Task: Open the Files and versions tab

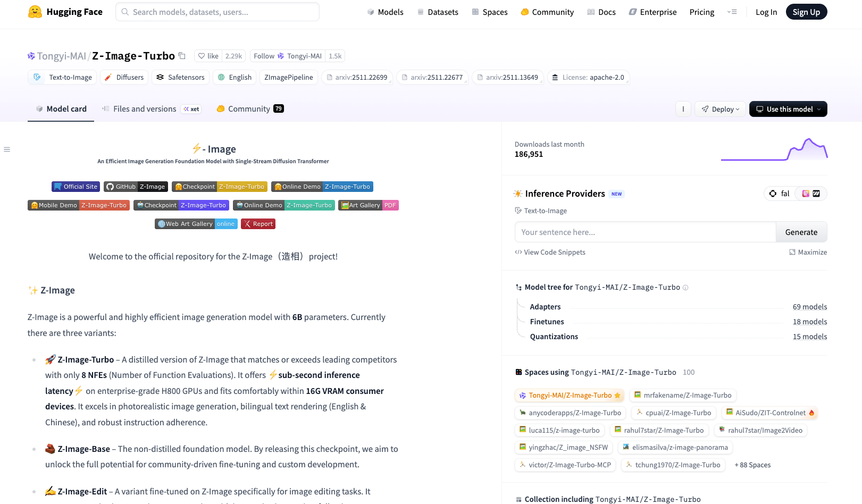Action: [x=151, y=109]
